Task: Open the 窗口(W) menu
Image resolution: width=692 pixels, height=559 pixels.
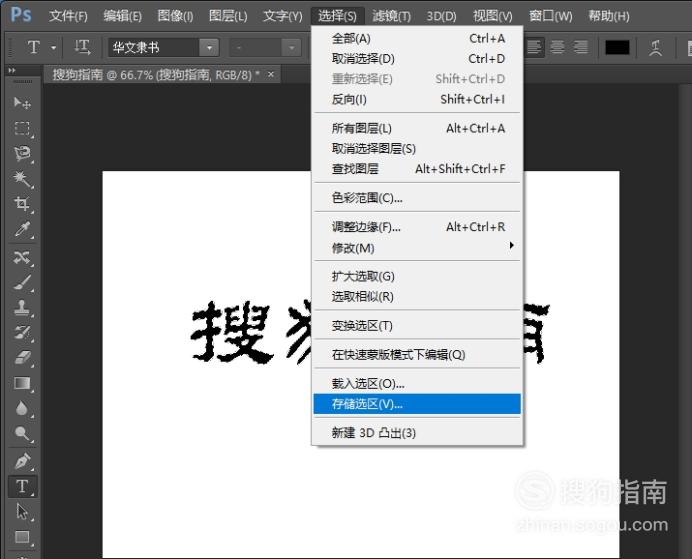Action: coord(551,16)
